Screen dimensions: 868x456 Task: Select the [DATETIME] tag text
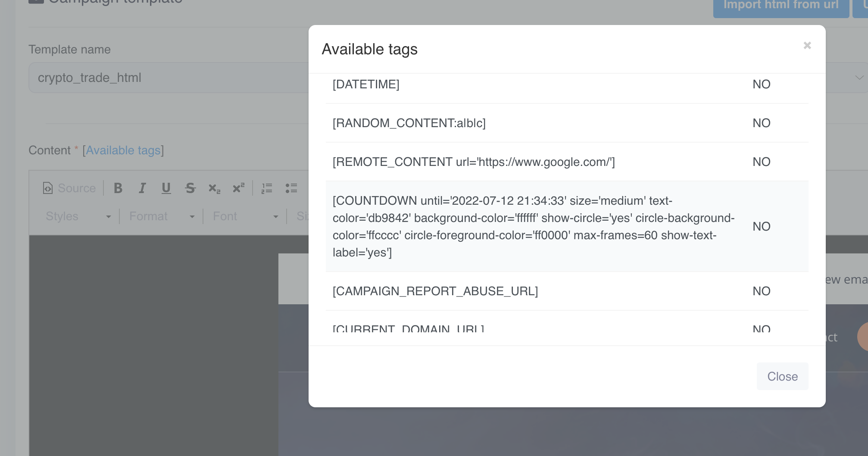tap(366, 84)
